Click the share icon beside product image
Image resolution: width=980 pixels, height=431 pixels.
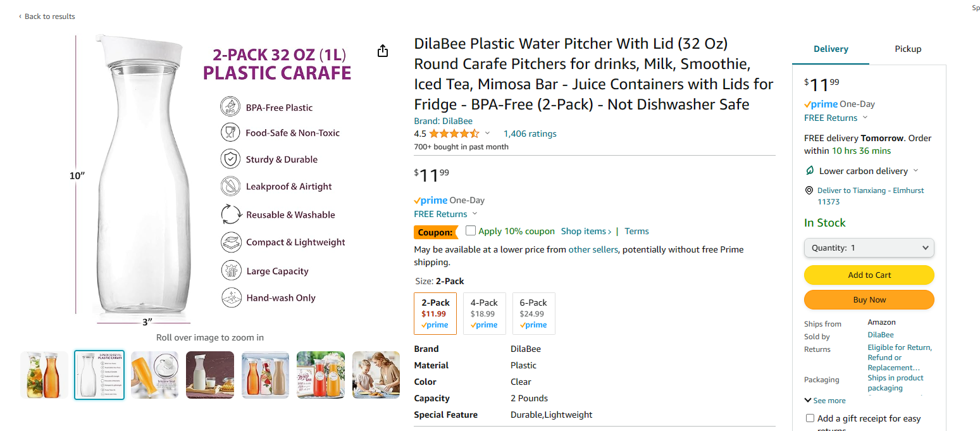[x=383, y=51]
